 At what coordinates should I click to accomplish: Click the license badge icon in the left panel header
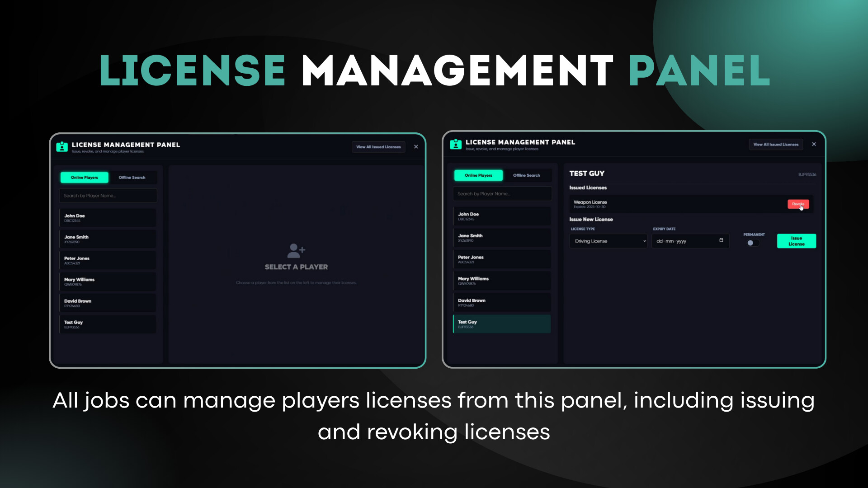pyautogui.click(x=62, y=147)
